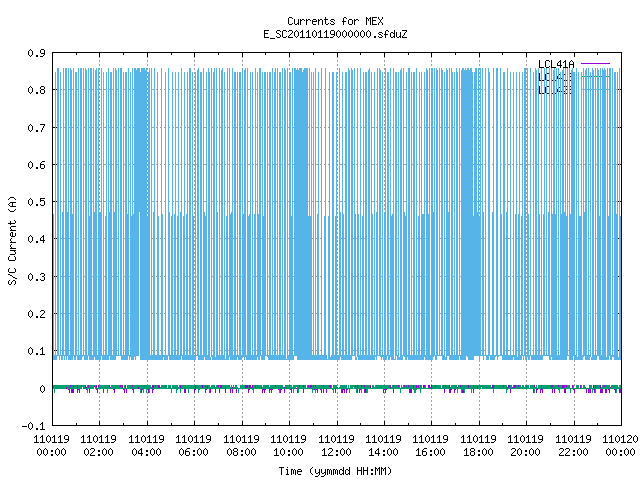Click the -0.1 y-axis tick value
The width and height of the screenshot is (640, 480).
click(33, 426)
